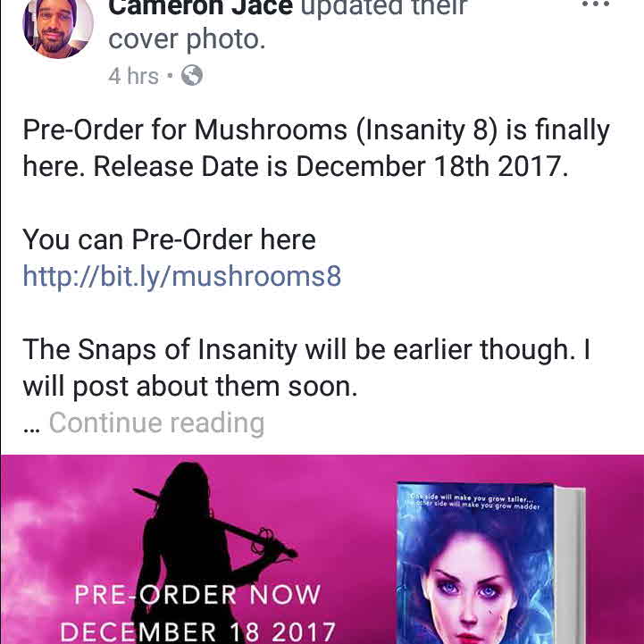The width and height of the screenshot is (644, 644).
Task: Click the 'You can Pre-Order here' line
Action: 169,239
